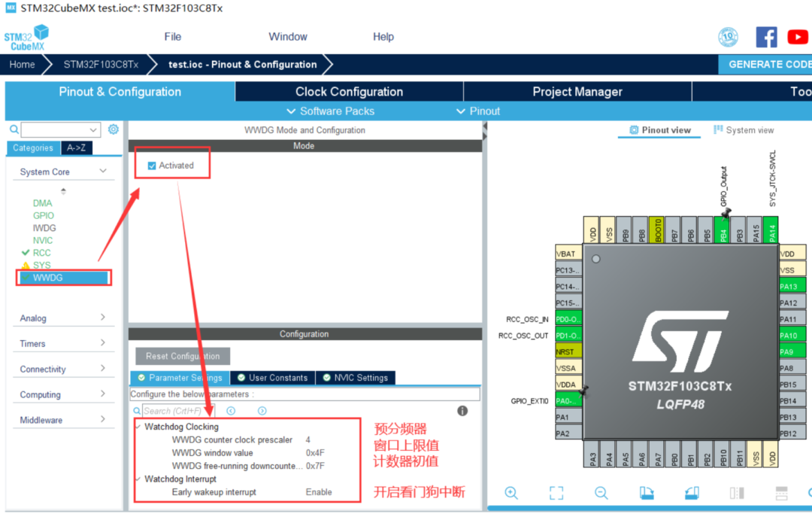Select RCC in the System Core list
Image resolution: width=812 pixels, height=514 pixels.
(41, 253)
